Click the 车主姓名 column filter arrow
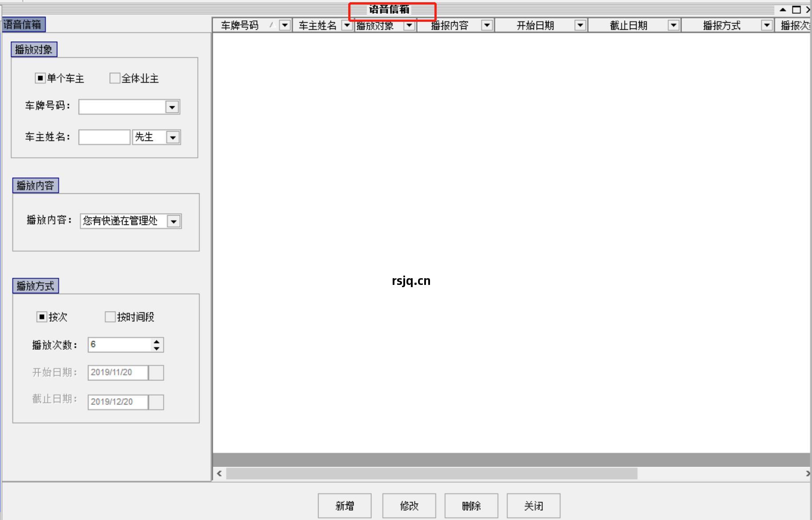The image size is (812, 520). coord(347,25)
